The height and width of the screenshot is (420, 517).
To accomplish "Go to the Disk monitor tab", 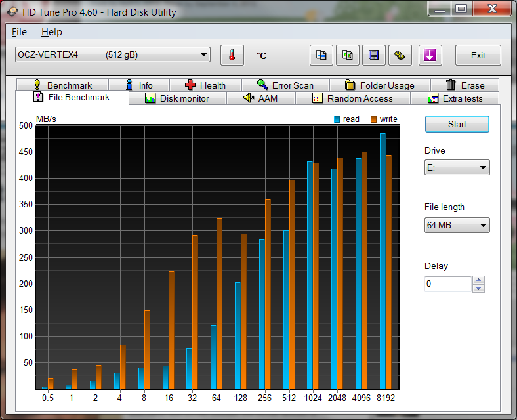I will tap(176, 98).
